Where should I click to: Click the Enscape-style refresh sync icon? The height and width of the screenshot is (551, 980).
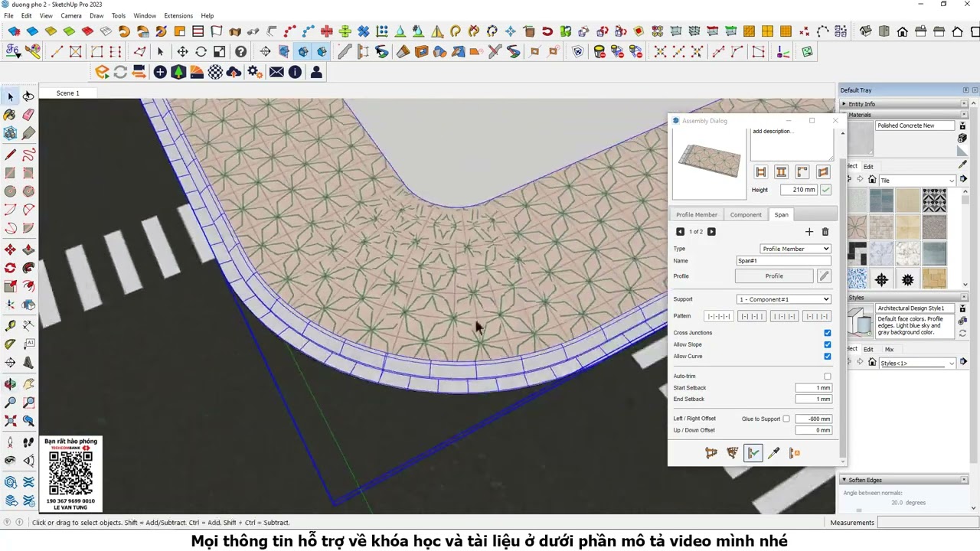click(x=120, y=72)
